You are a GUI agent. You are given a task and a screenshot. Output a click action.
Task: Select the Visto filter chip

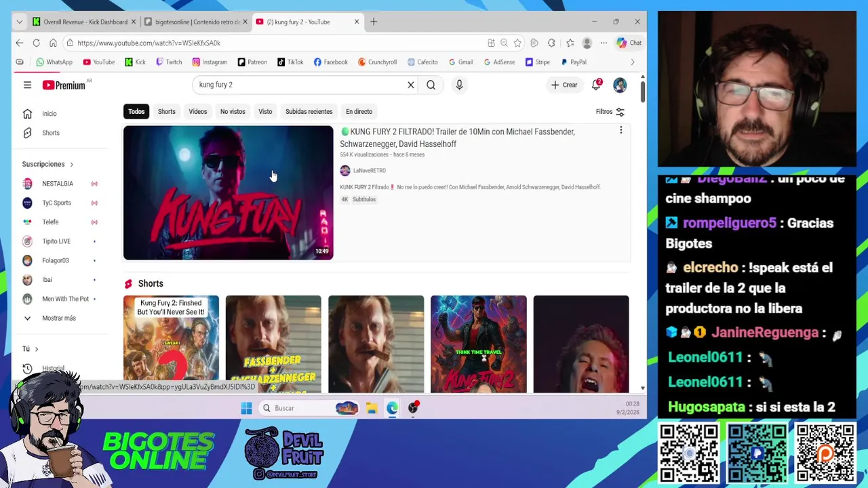265,111
